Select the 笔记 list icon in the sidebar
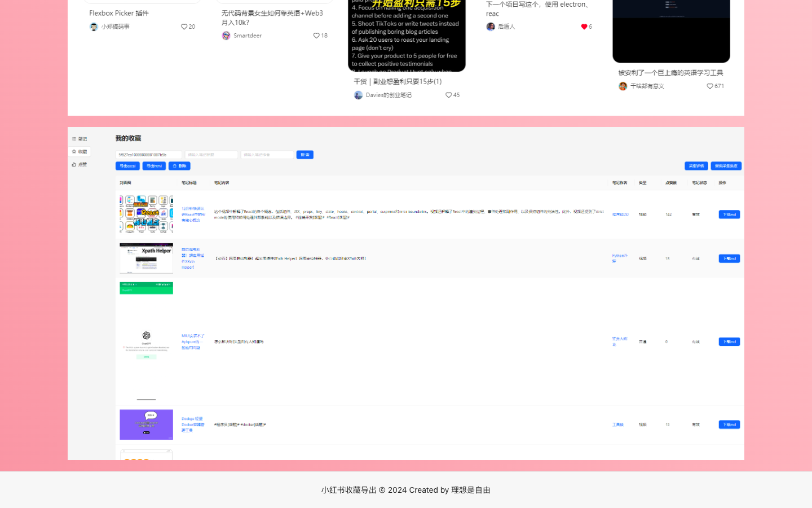The image size is (812, 508). click(x=74, y=138)
